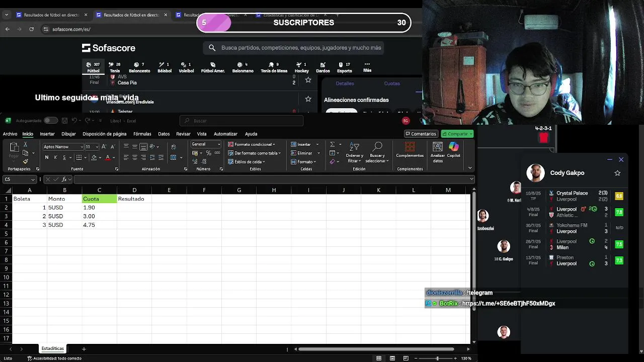Select the Estadísticas sheet tab
Screen dimensions: 644x362
[x=53, y=348]
